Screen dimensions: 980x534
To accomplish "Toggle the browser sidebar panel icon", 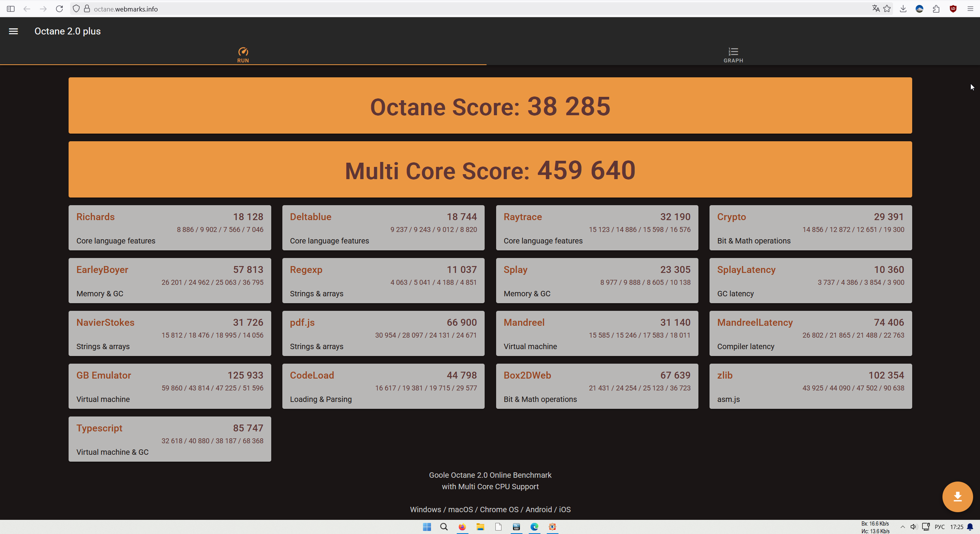I will click(11, 9).
